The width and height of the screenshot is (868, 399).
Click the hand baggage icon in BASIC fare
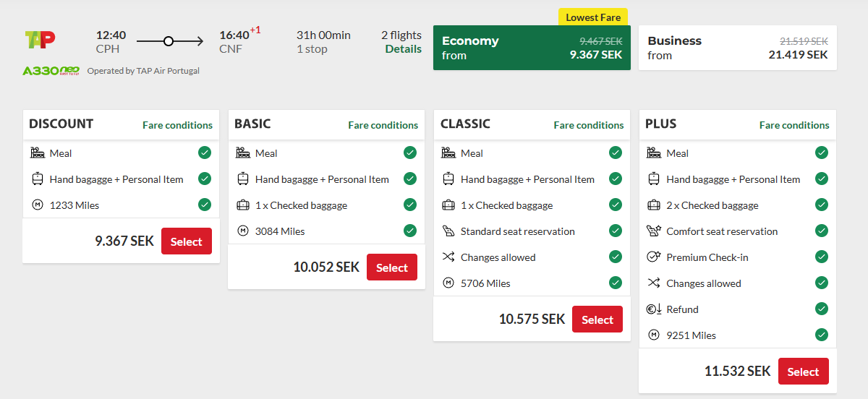(243, 179)
